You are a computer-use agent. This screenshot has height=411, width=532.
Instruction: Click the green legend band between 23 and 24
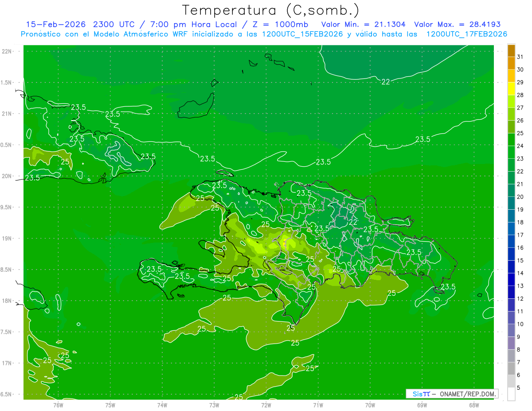pos(511,152)
